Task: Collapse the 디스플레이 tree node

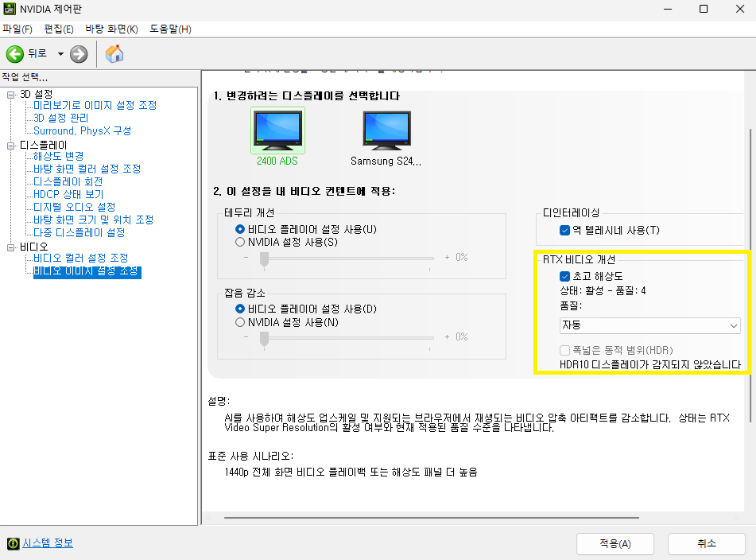Action: (x=11, y=145)
